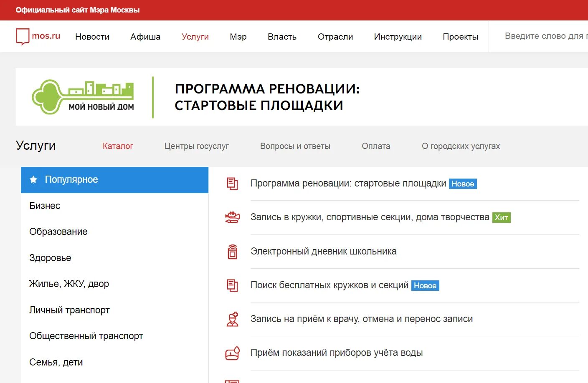Select the Популярное category
Screen dimensions: 588x383
pos(114,180)
